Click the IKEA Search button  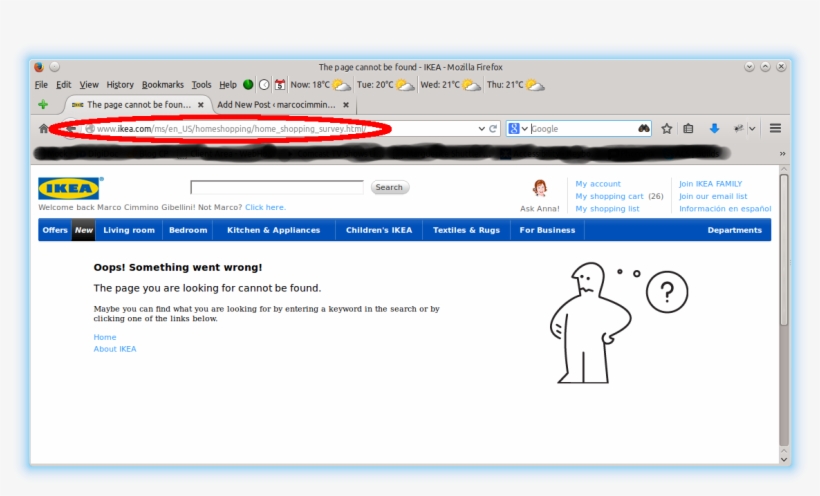pos(390,187)
